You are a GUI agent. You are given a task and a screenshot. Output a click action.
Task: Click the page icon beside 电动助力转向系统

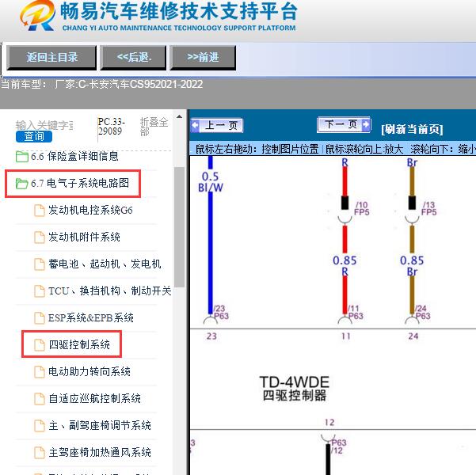pos(39,372)
